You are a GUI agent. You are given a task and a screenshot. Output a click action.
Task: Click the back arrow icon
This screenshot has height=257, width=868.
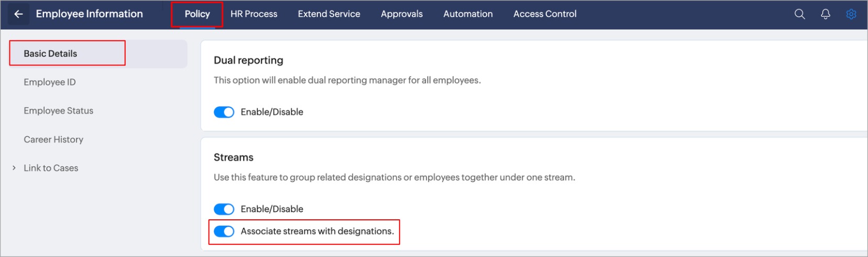(18, 14)
